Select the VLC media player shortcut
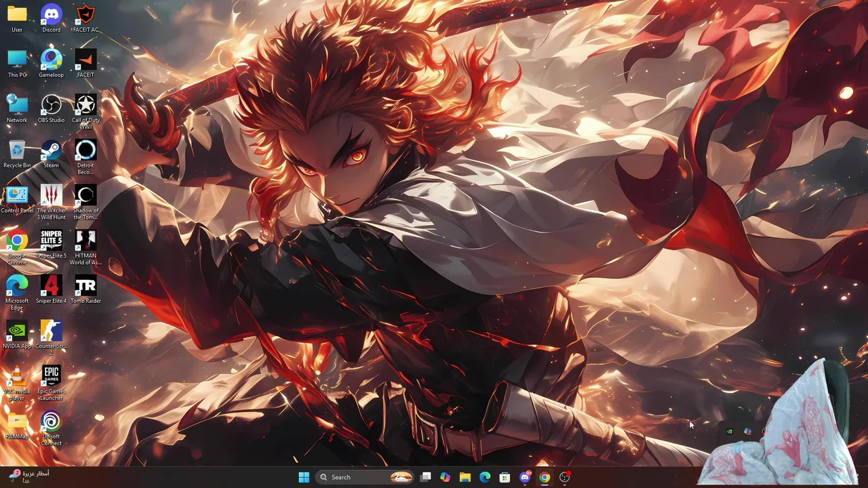Viewport: 868px width, 488px height. (x=17, y=384)
